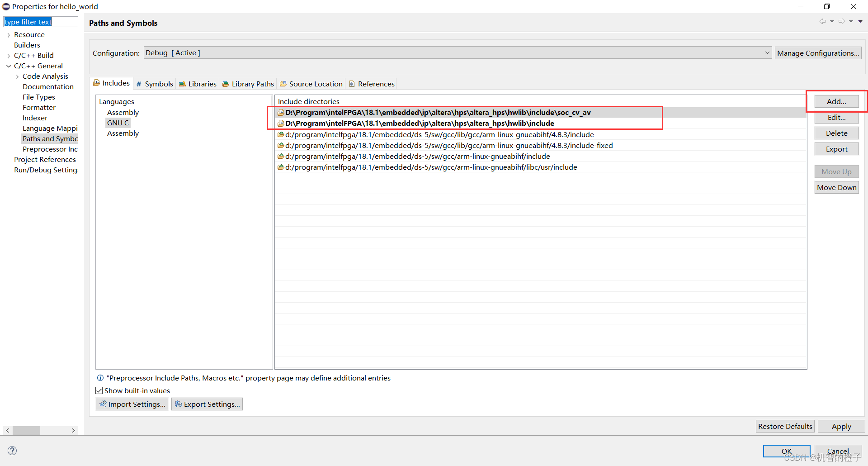Click the sidebar horizontal scrollbar thumb
Viewport: 868px width, 466px height.
26,430
